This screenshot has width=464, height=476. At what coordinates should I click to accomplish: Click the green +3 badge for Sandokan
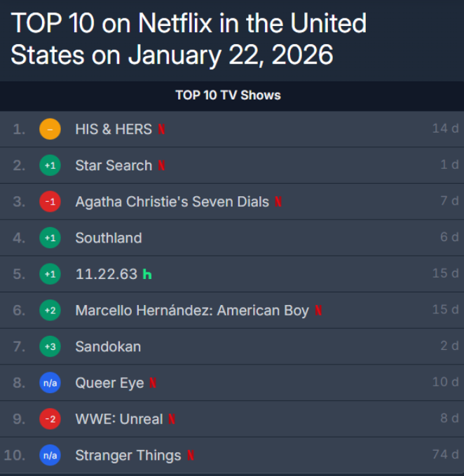(50, 347)
